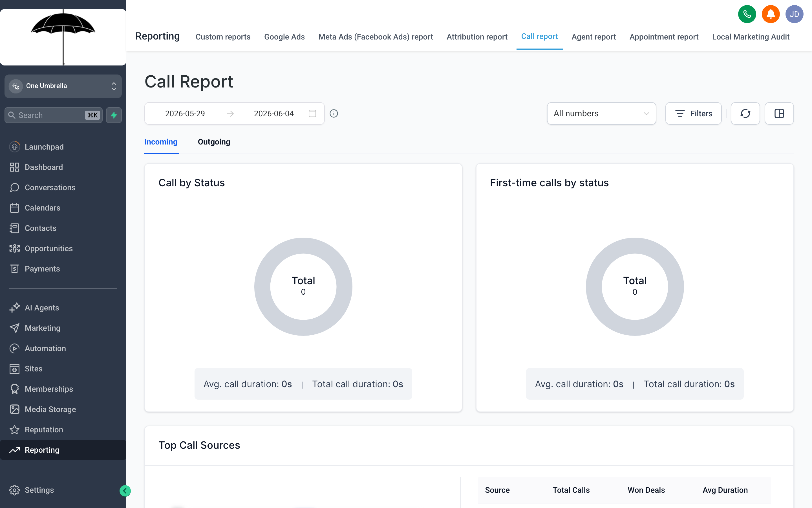The width and height of the screenshot is (812, 508).
Task: Expand the One Umbrella account switcher
Action: pos(63,86)
